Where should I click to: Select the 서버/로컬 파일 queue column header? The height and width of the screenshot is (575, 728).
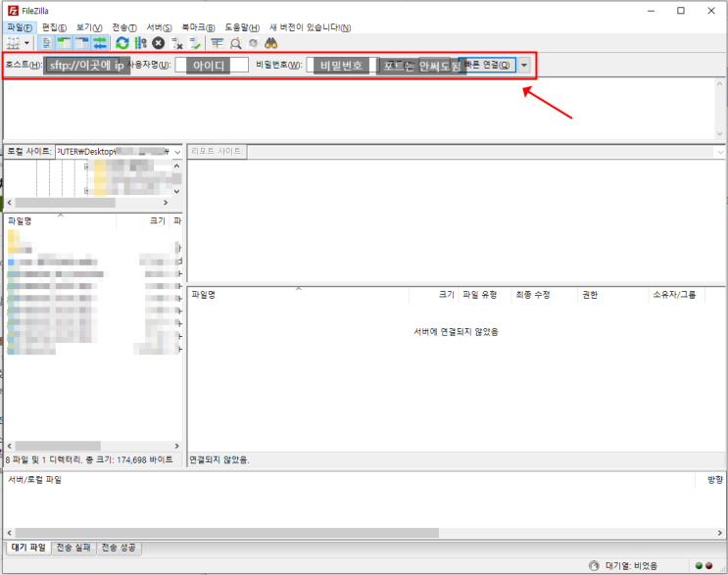[349, 480]
